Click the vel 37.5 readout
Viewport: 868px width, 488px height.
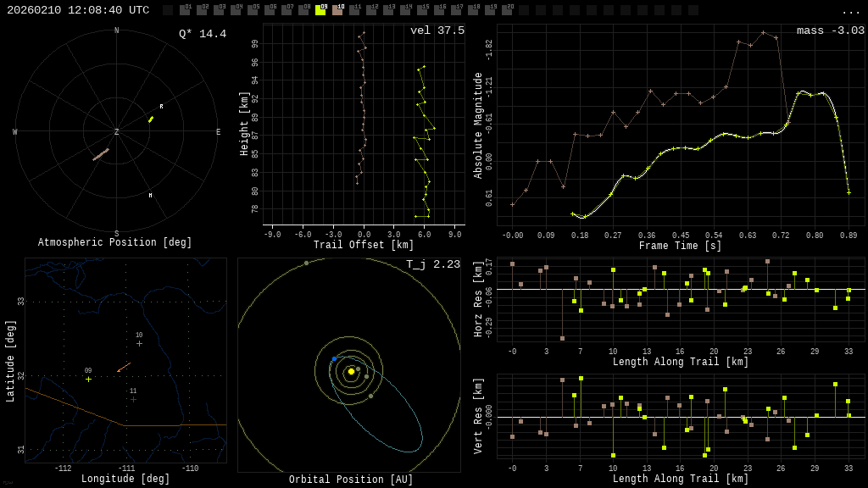click(437, 30)
